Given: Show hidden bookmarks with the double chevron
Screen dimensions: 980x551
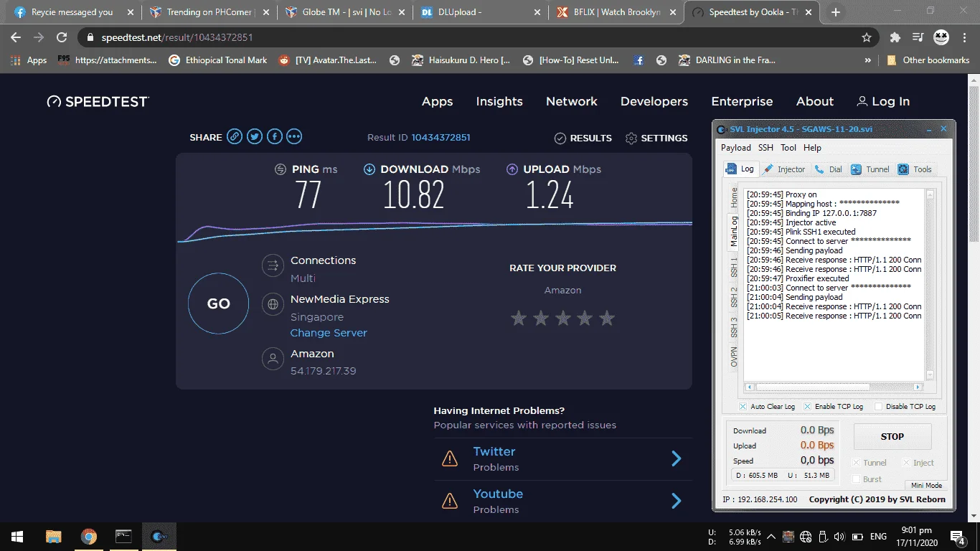Looking at the screenshot, I should tap(868, 60).
